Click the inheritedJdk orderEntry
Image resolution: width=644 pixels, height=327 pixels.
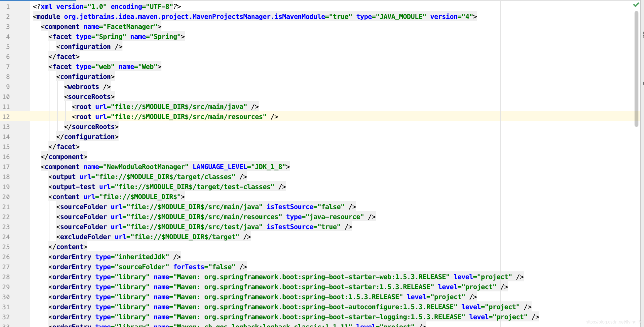click(115, 257)
